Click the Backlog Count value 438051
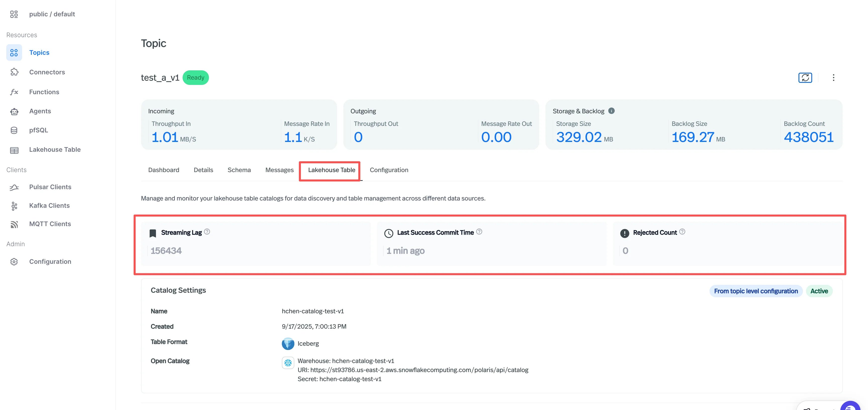 click(808, 137)
